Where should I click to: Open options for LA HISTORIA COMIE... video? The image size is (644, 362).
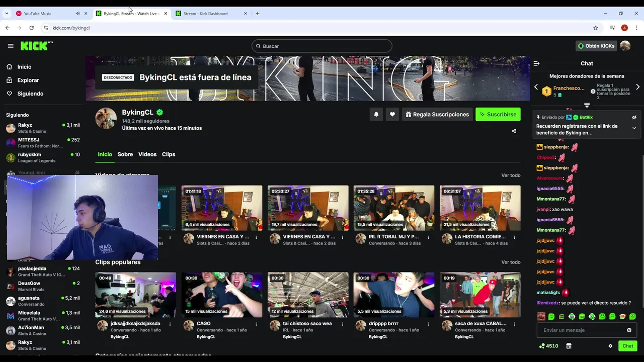[514, 237]
